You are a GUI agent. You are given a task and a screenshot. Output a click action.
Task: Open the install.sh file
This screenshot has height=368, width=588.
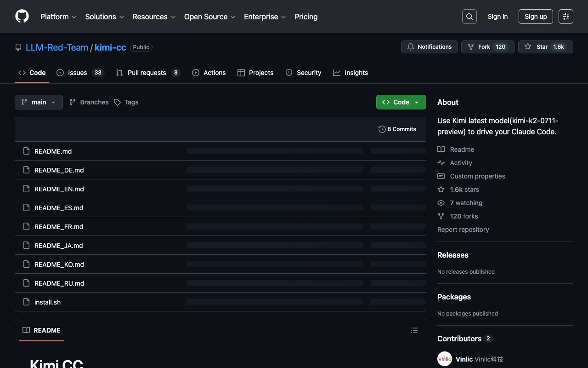[x=47, y=302]
